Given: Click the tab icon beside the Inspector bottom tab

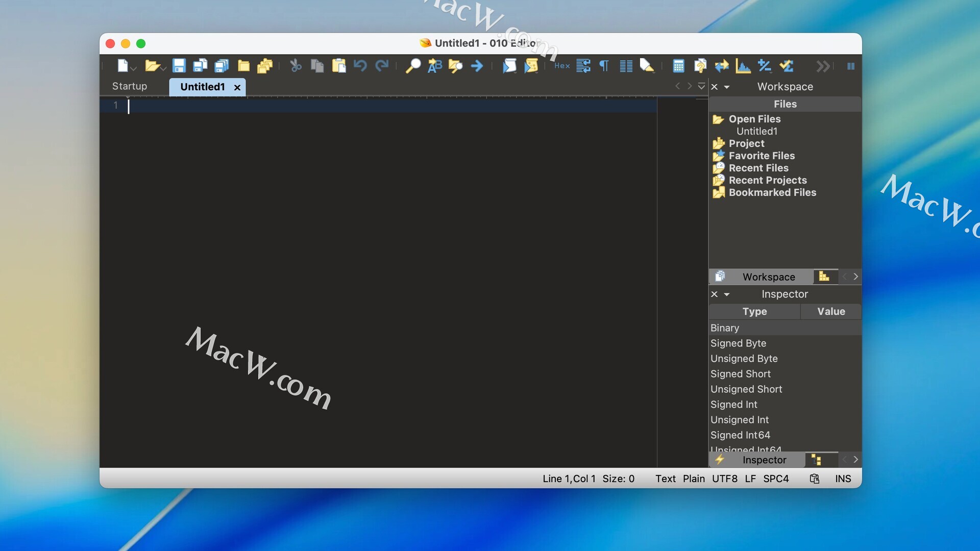Looking at the screenshot, I should coord(816,460).
